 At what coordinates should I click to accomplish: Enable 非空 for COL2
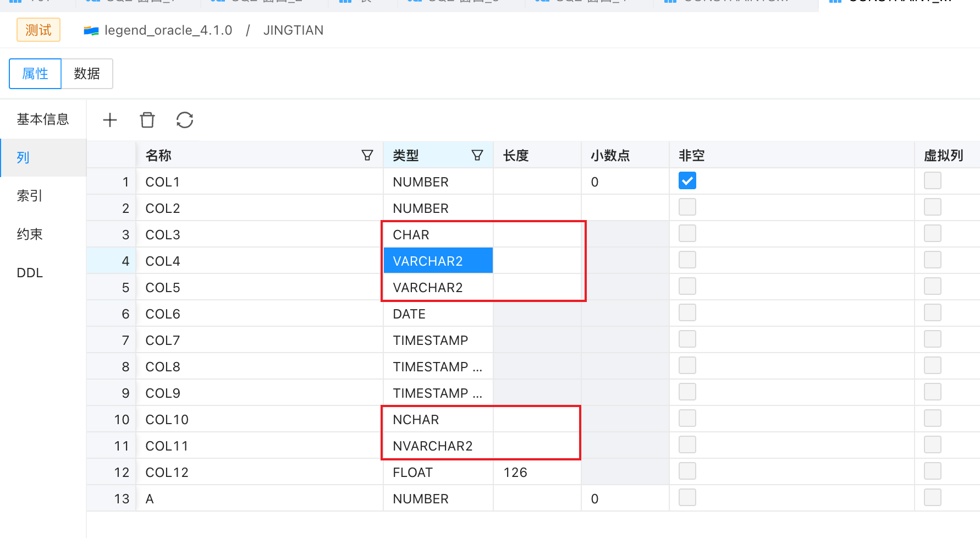[x=687, y=206]
